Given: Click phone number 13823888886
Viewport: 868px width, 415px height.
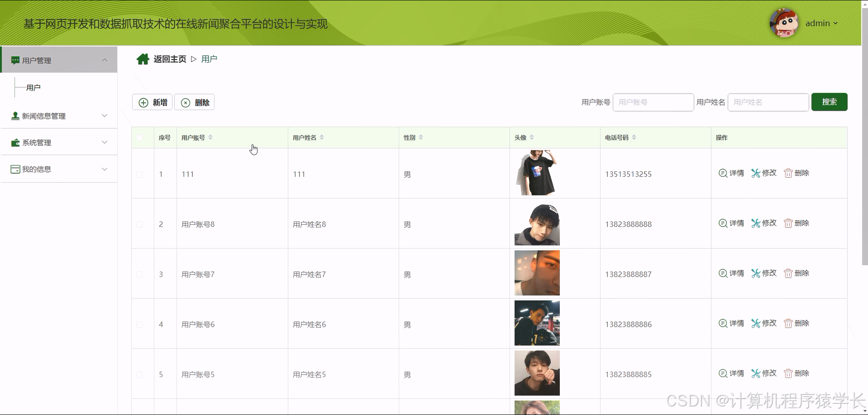Looking at the screenshot, I should (628, 325).
